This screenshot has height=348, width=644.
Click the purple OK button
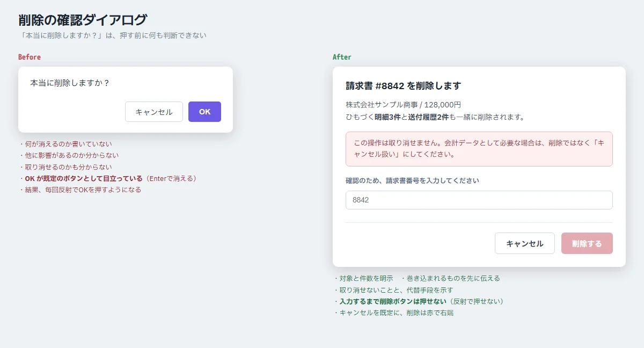point(204,112)
